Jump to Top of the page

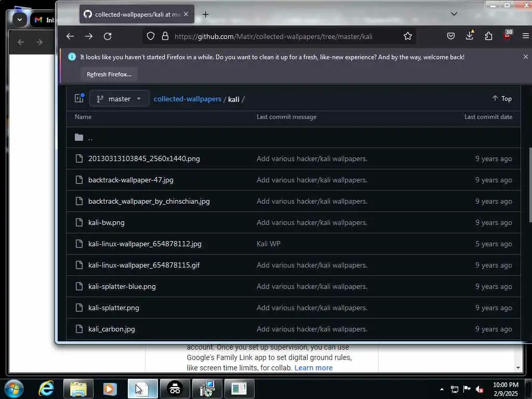[x=502, y=99]
